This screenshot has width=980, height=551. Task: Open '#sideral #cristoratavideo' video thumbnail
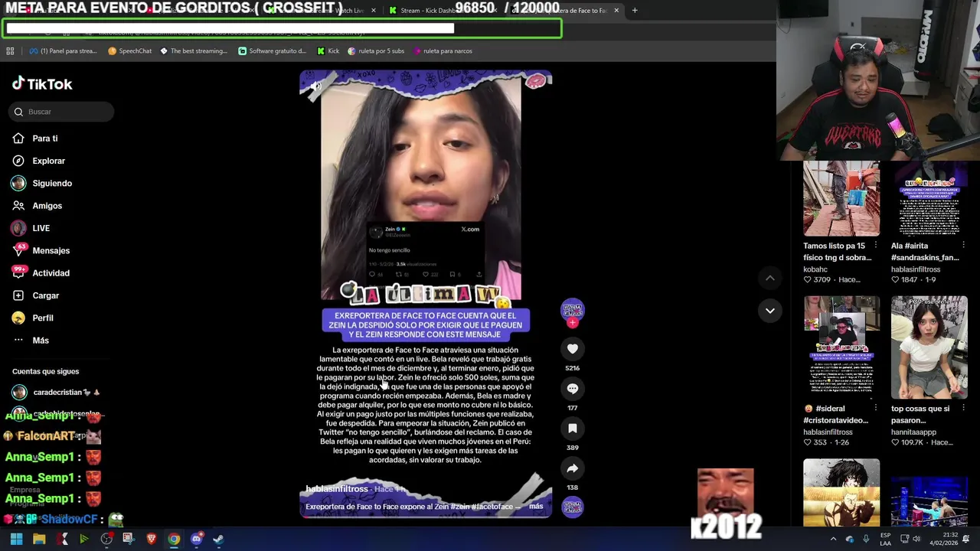(x=841, y=347)
